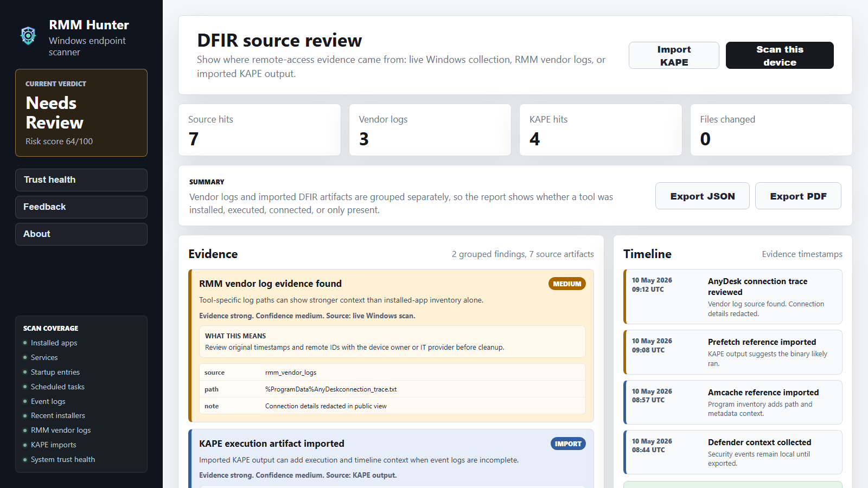The height and width of the screenshot is (488, 868).
Task: Click Startup entries in scan coverage
Action: [x=55, y=372]
